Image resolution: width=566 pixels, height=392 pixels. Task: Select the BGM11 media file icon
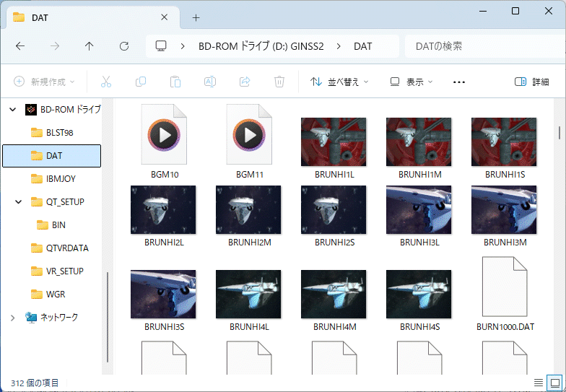[x=249, y=134]
